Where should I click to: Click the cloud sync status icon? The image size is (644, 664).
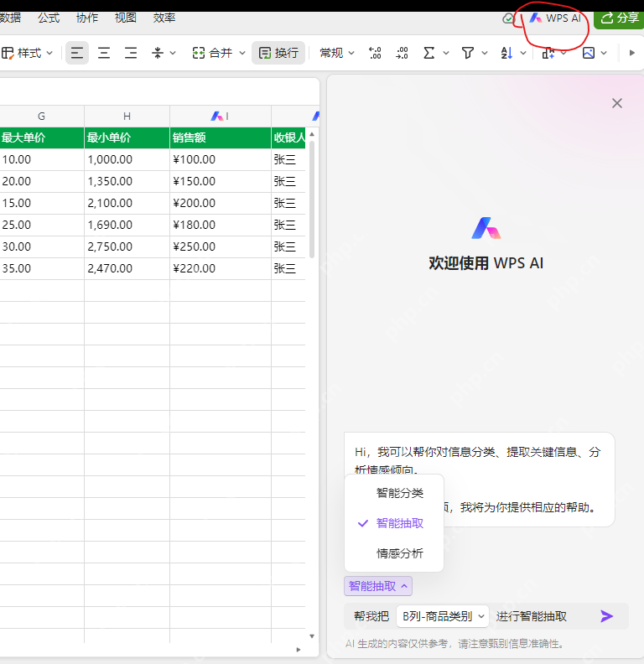(x=508, y=18)
